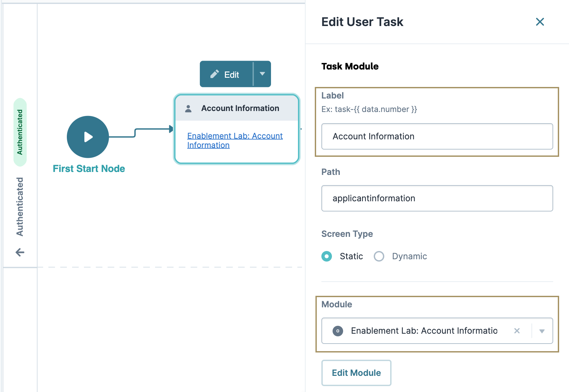This screenshot has width=569, height=392.
Task: Click the person icon on the Account Information node
Action: (x=188, y=108)
